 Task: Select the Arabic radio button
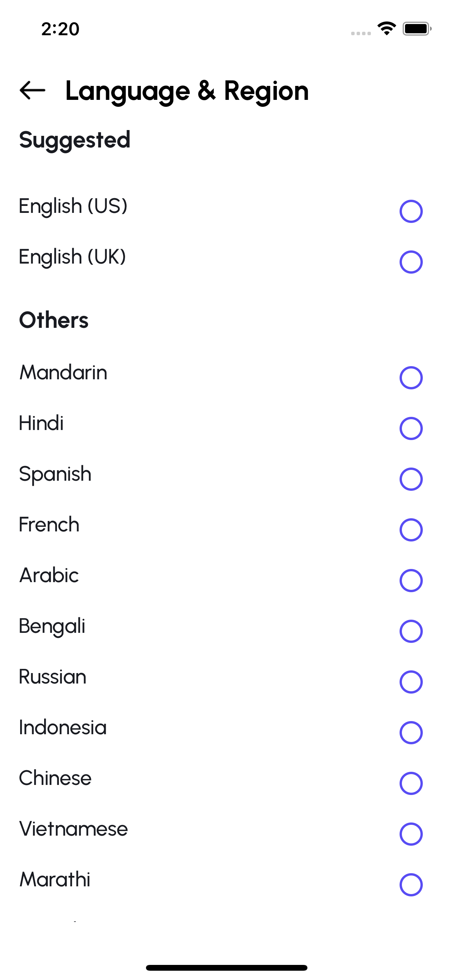coord(411,581)
